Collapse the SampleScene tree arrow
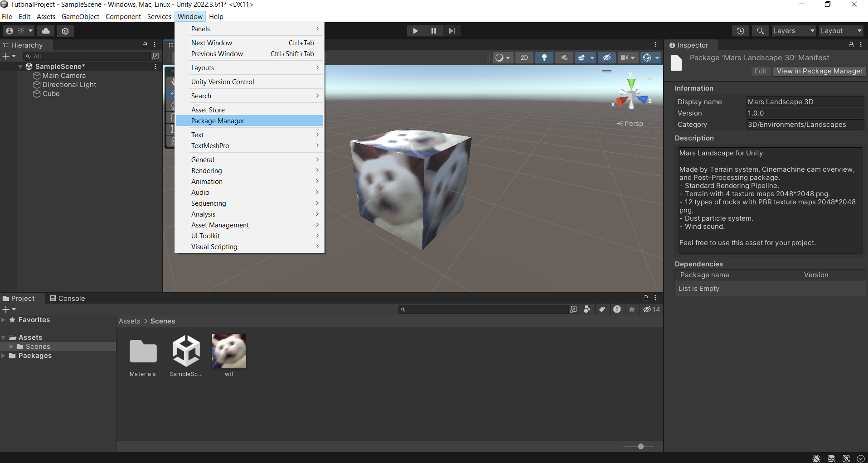This screenshot has width=868, height=463. [x=20, y=67]
